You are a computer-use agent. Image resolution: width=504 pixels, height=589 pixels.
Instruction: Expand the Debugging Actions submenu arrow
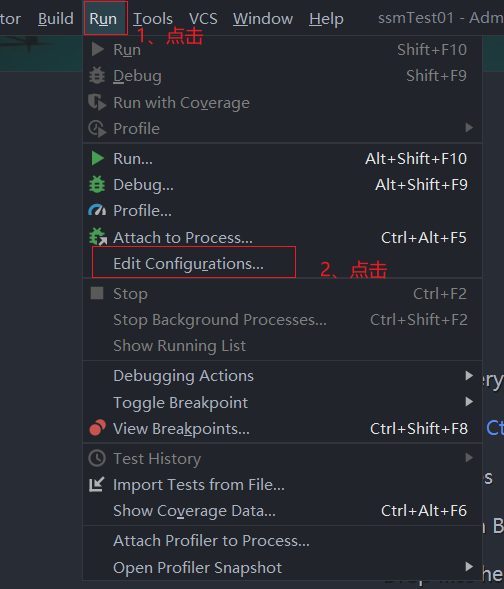pos(469,375)
